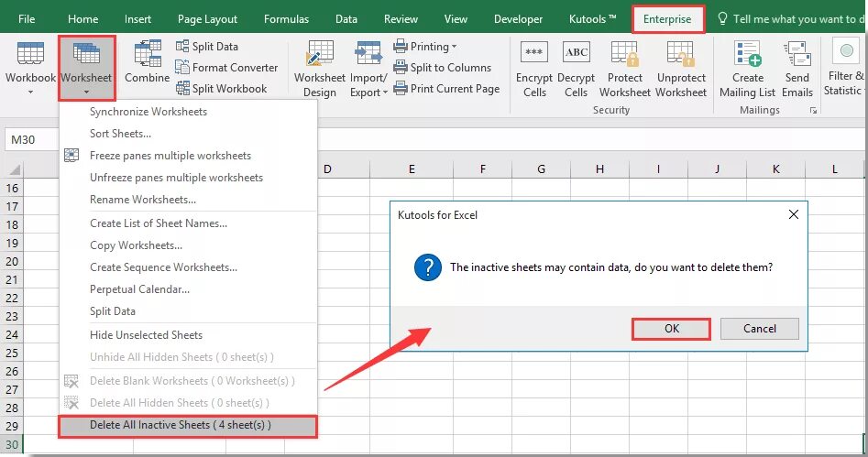
Task: Expand the Import/Export dropdown arrow
Action: pos(385,92)
